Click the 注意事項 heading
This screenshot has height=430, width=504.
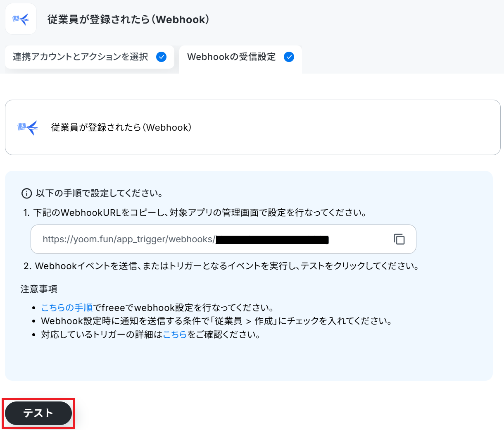[39, 289]
